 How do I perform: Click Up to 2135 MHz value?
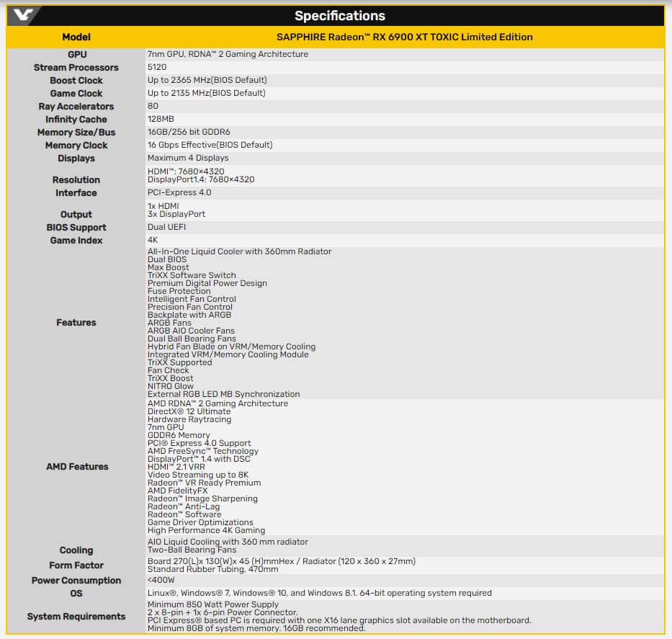207,93
